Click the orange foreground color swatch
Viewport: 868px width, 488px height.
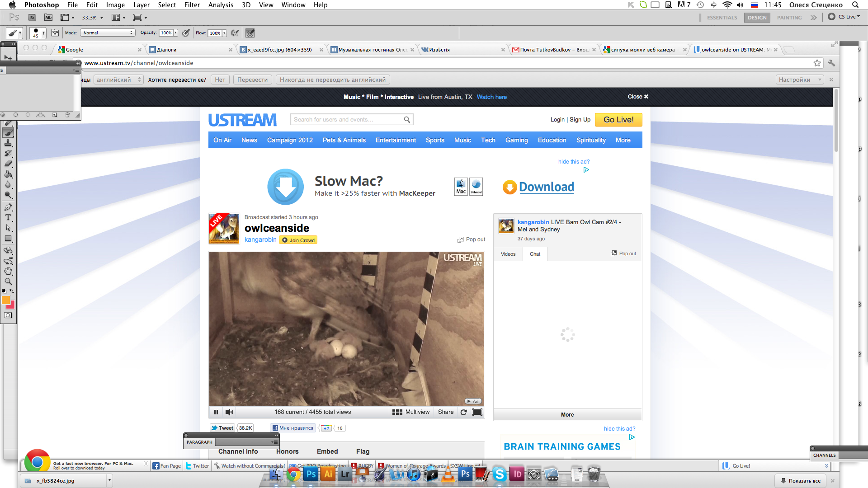click(x=5, y=300)
